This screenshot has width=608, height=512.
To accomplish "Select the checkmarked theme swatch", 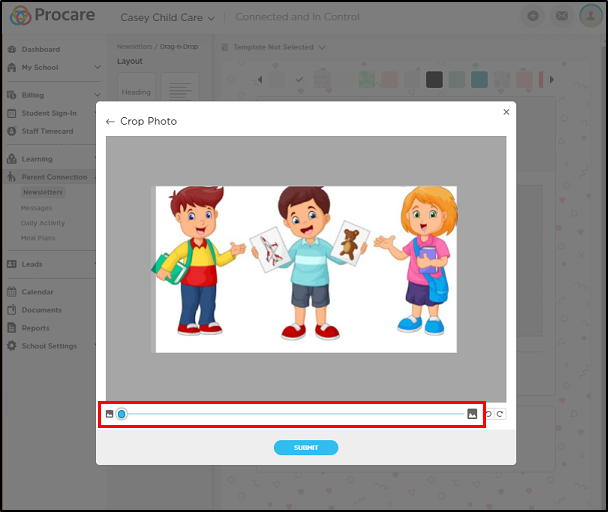I will pyautogui.click(x=299, y=80).
